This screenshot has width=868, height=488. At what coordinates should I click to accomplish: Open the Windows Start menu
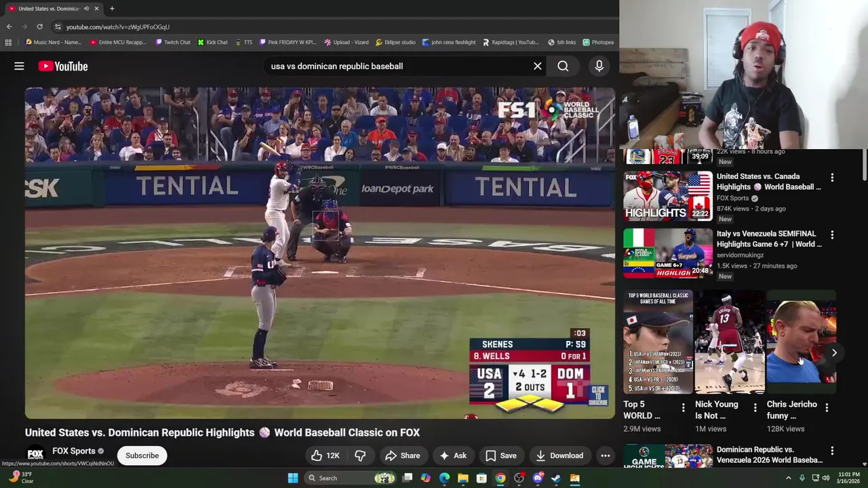293,478
